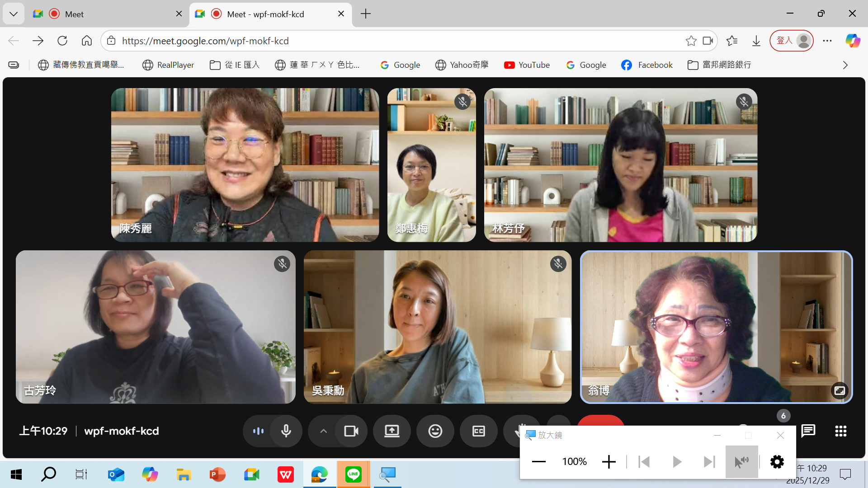Open the in-call chat panel icon
868x488 pixels.
[x=808, y=431]
